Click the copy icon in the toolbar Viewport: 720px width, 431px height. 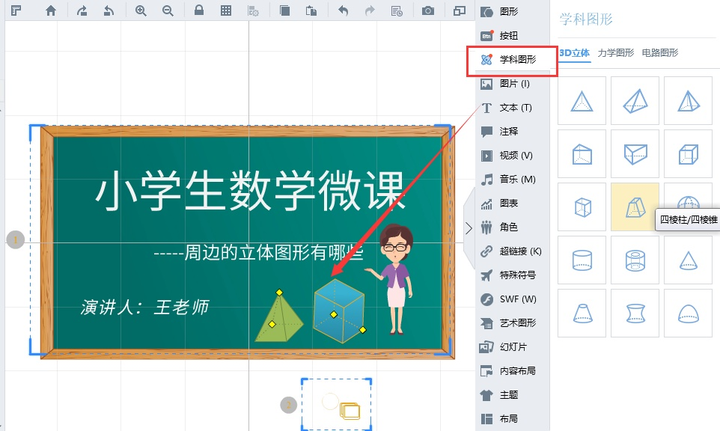285,11
